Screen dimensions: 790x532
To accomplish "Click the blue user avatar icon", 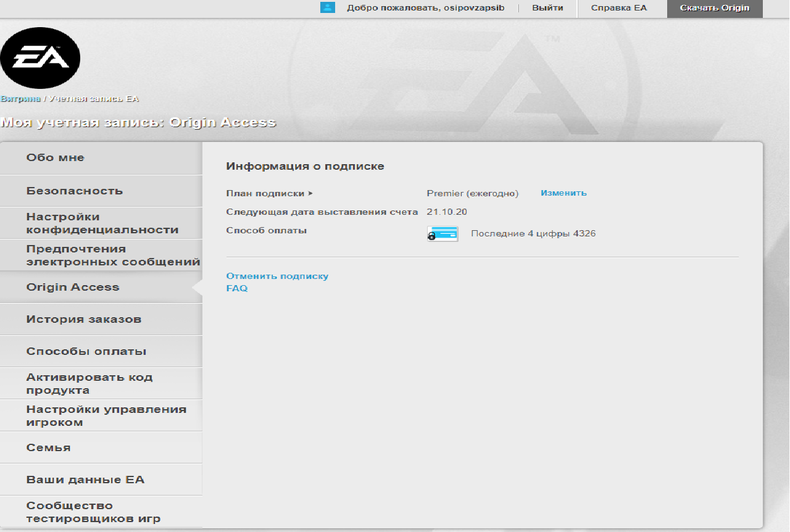I will coord(327,8).
